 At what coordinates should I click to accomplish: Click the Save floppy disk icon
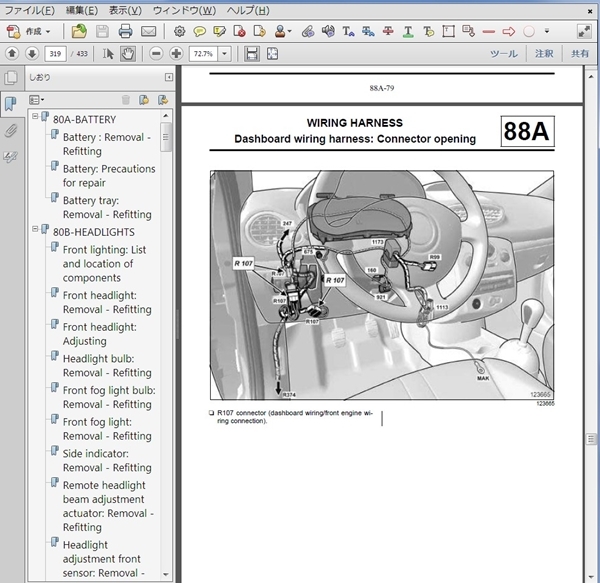[x=102, y=31]
